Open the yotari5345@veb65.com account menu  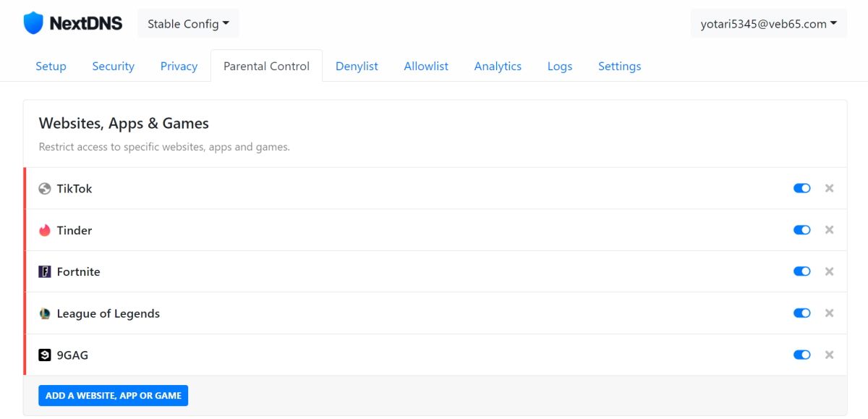click(768, 23)
